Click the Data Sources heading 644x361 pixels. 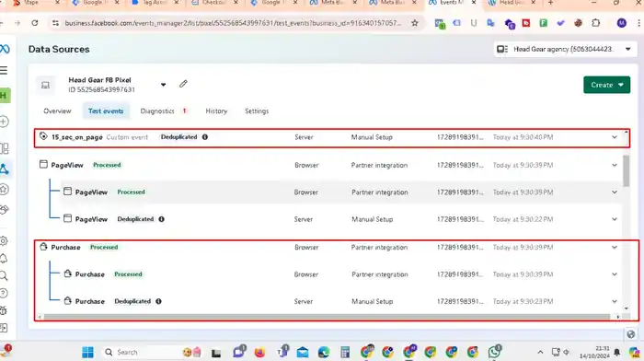point(59,49)
